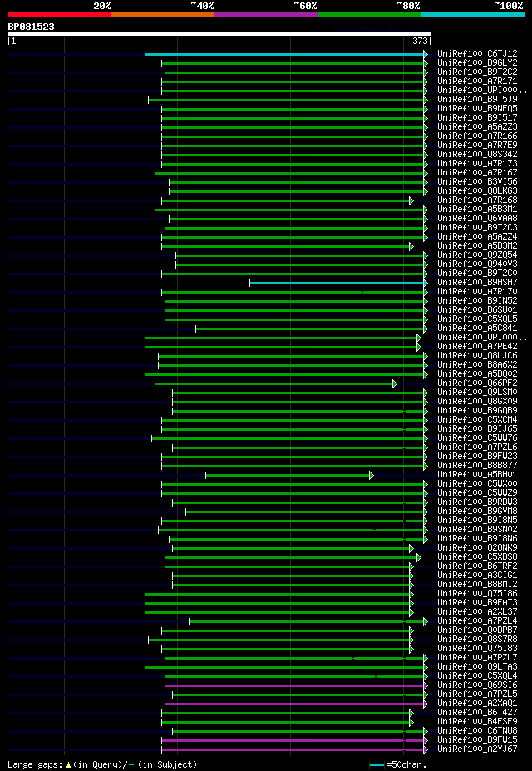Click the cyan alignment bar for UniRef100_C6TJ12
The width and height of the screenshot is (532, 771).
click(x=287, y=54)
